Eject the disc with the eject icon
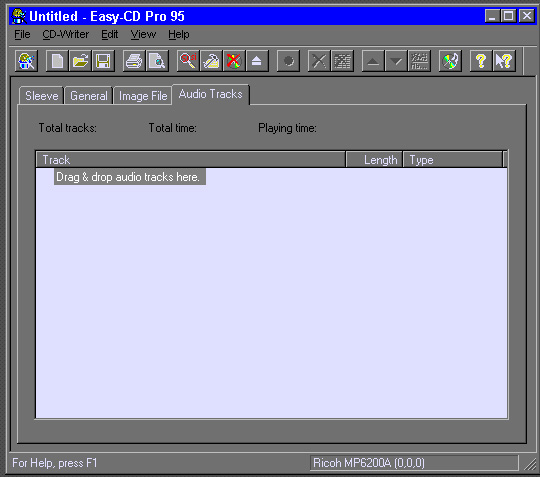 pyautogui.click(x=257, y=61)
